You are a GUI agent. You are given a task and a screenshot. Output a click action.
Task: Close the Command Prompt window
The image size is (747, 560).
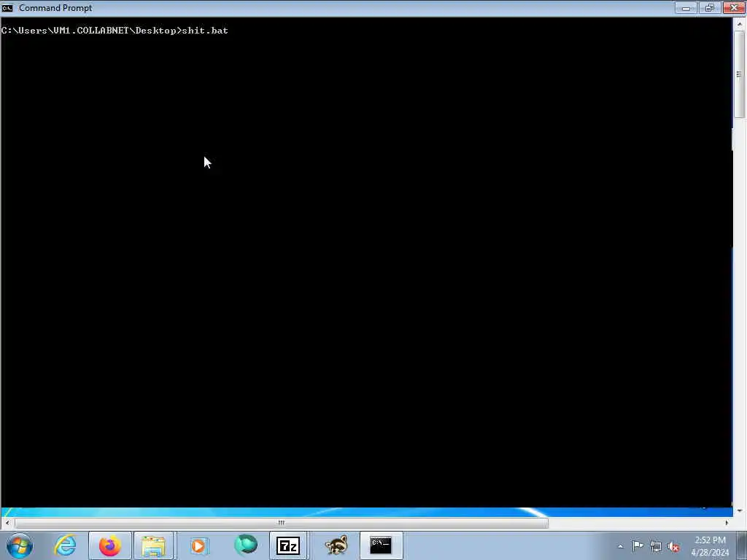[734, 7]
